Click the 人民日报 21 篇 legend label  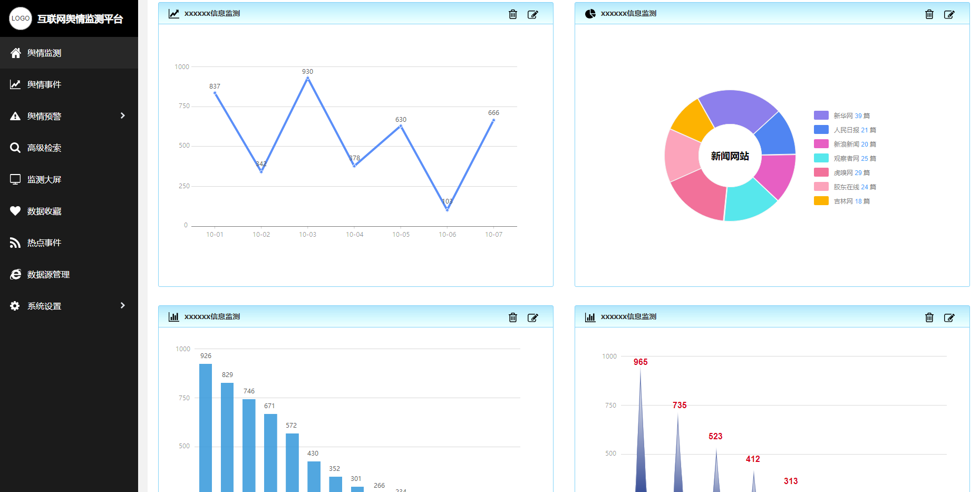pyautogui.click(x=855, y=130)
